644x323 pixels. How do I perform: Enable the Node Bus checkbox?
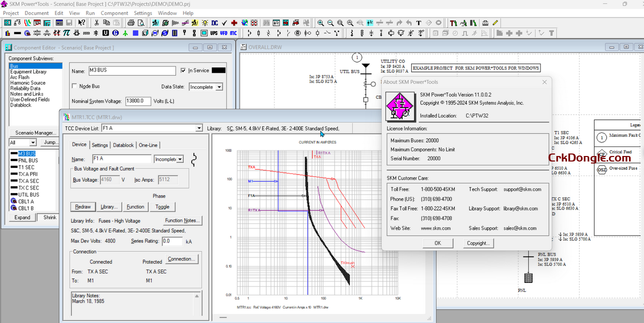coord(75,86)
